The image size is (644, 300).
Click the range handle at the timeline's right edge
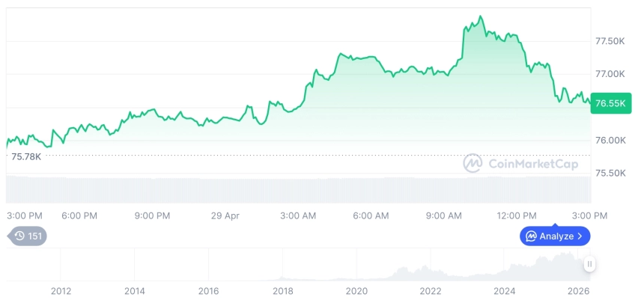[x=590, y=263]
